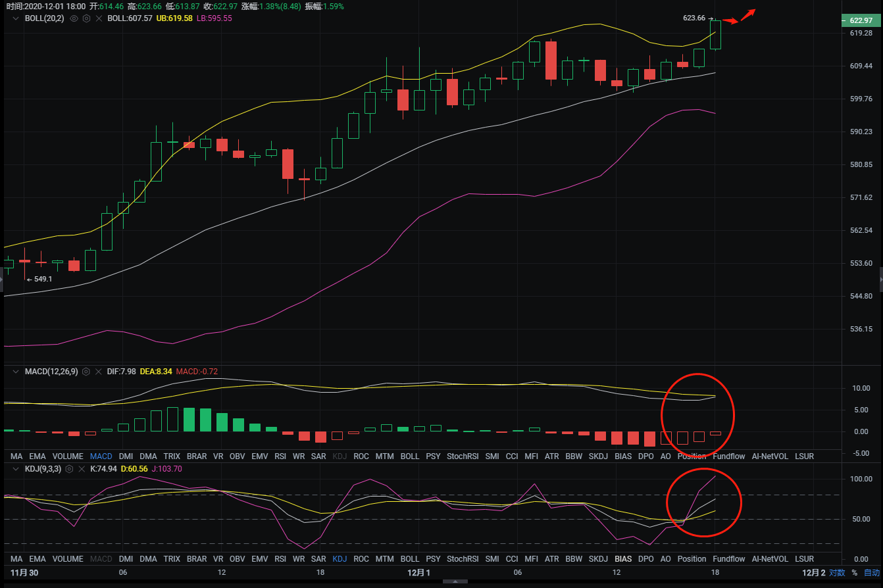Collapse the MACD(12,26,9) panel chevron
The width and height of the screenshot is (883, 588).
[16, 372]
